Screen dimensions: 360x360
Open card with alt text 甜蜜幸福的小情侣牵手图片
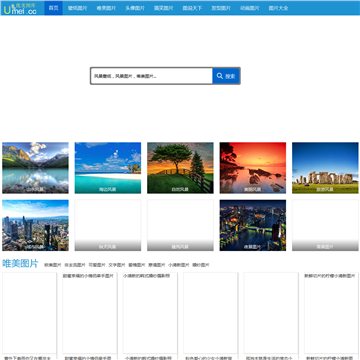90,313
